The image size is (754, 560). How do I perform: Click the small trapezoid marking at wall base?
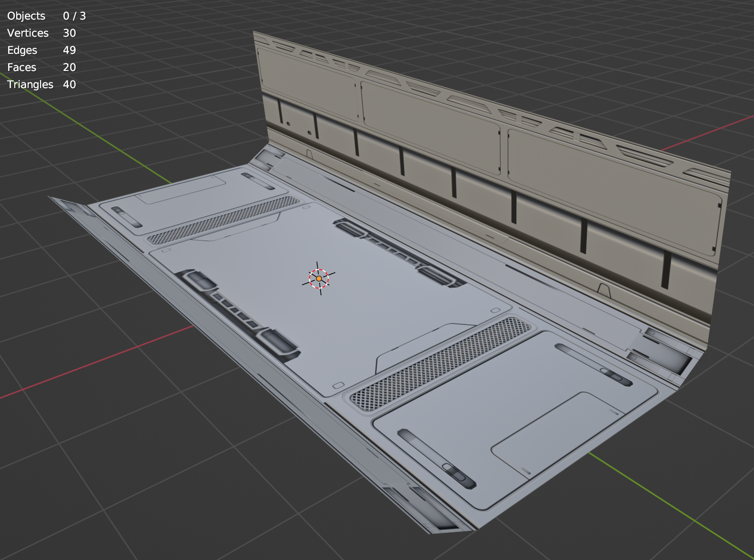[604, 289]
